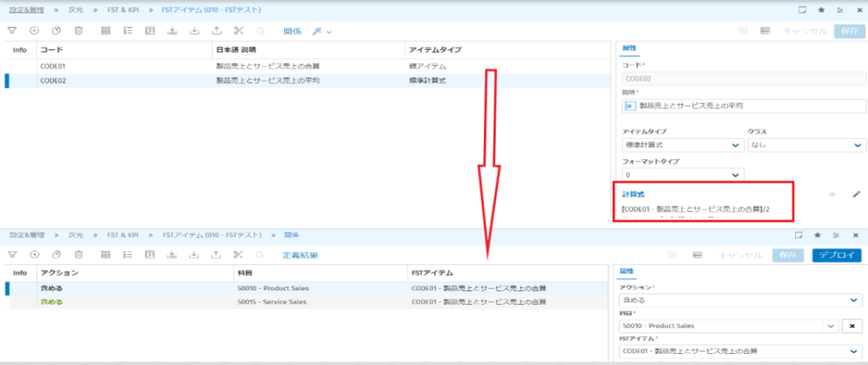Toggle the eye icon next to 計算式
The width and height of the screenshot is (868, 365).
pyautogui.click(x=832, y=194)
